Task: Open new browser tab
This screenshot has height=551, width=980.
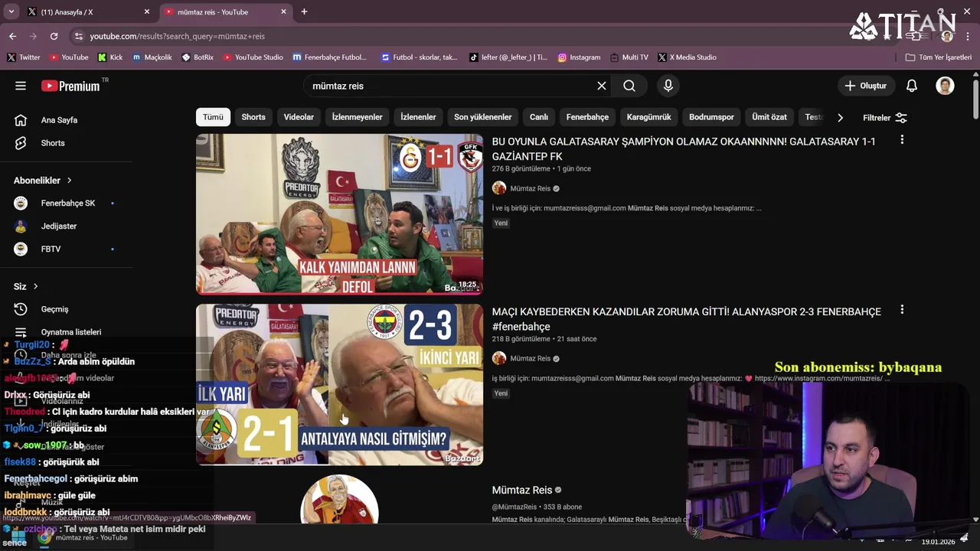Action: pos(304,11)
